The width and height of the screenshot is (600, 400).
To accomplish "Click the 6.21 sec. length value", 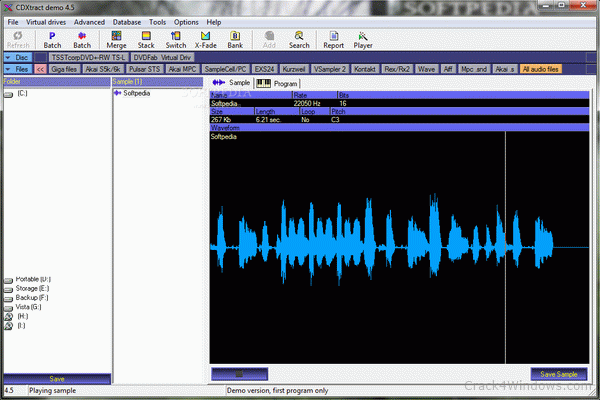I will pyautogui.click(x=268, y=120).
